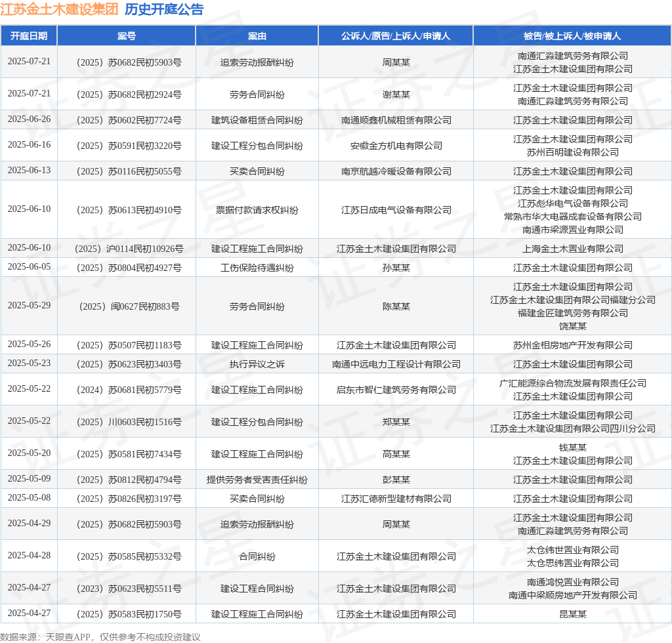Select case number (2025)苏0116民初5055号
The image size is (672, 643).
[129, 172]
